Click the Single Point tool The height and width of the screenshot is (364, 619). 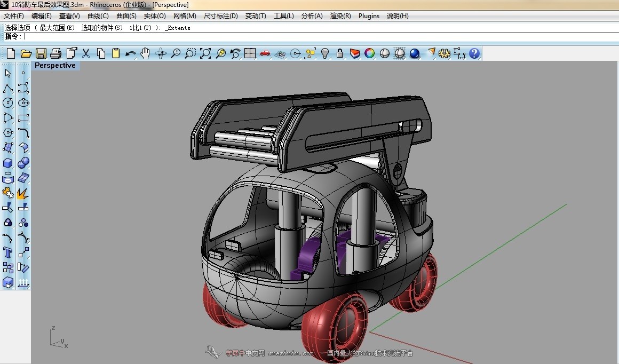(23, 73)
